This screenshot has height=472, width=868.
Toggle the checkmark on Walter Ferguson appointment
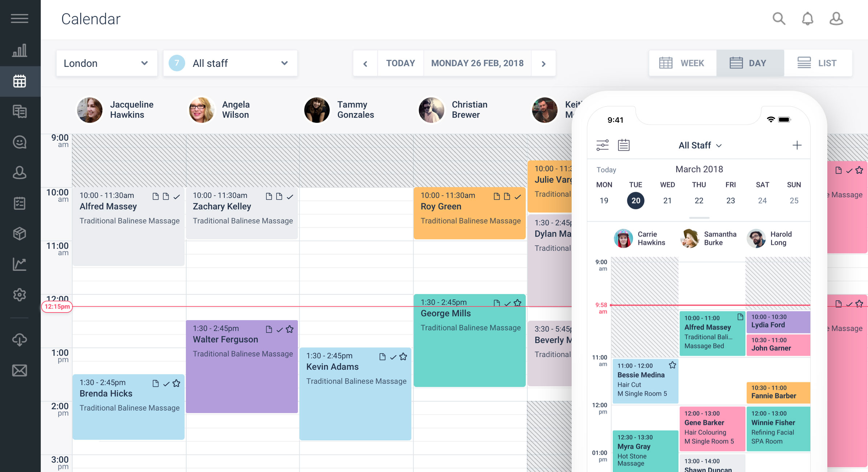click(280, 328)
